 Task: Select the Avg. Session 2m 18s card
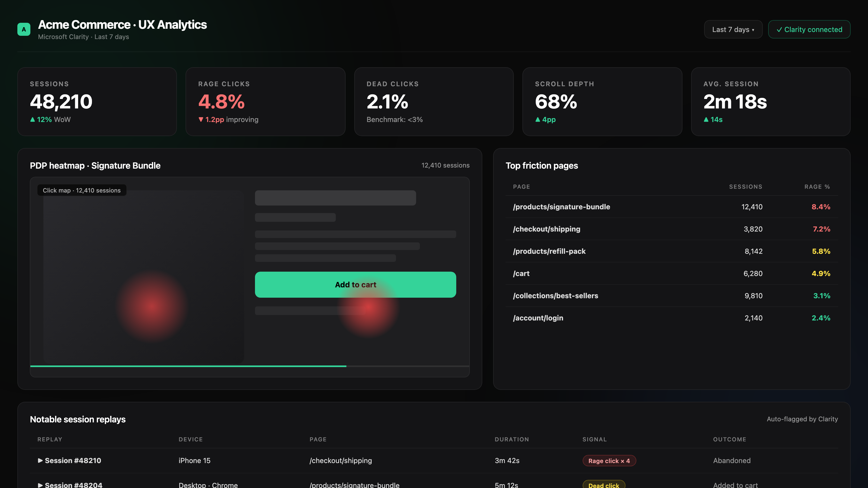771,101
